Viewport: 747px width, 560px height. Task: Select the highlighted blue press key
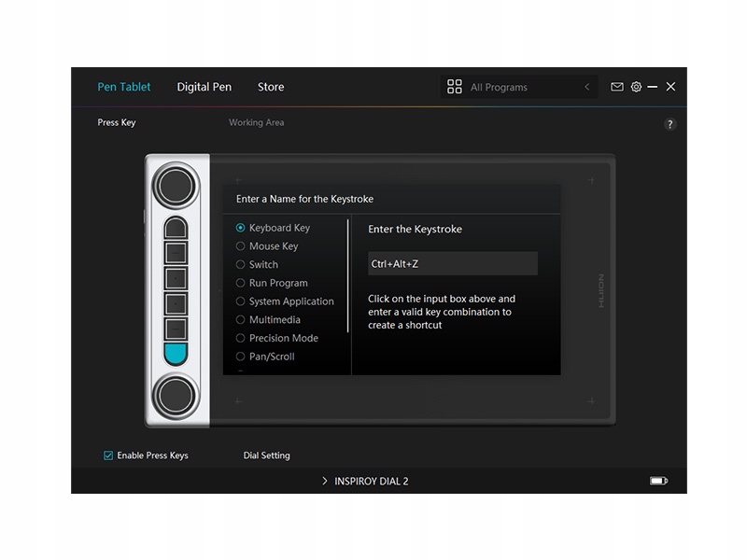click(x=176, y=354)
